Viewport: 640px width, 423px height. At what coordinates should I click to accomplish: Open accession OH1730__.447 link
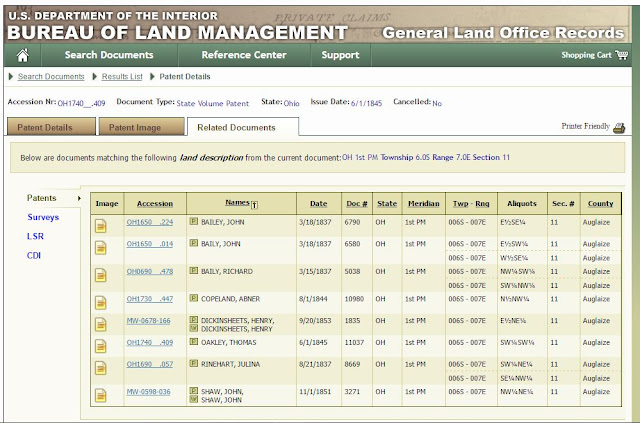click(150, 299)
